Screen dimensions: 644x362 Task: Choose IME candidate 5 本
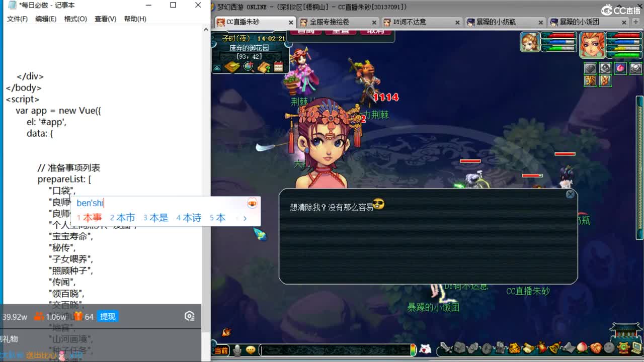(218, 218)
